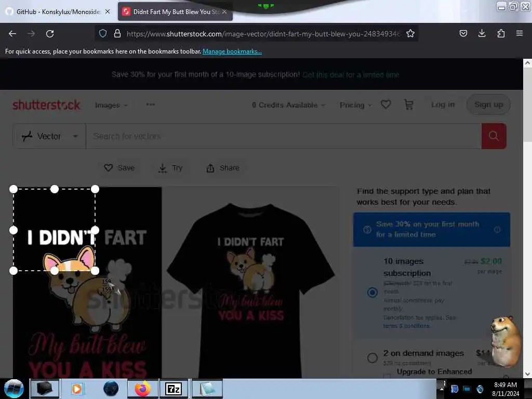Click the padlock site info icon
This screenshot has height=399, width=532.
[117, 33]
